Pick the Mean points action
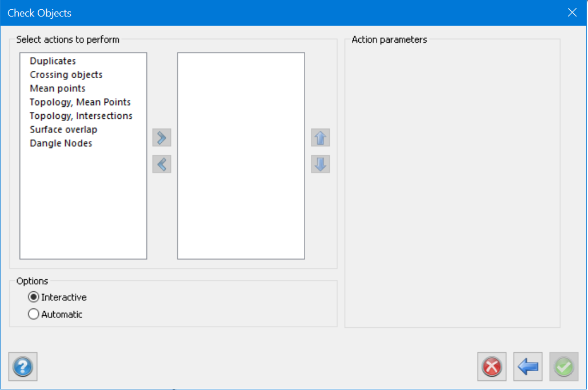The width and height of the screenshot is (588, 390). click(x=58, y=89)
